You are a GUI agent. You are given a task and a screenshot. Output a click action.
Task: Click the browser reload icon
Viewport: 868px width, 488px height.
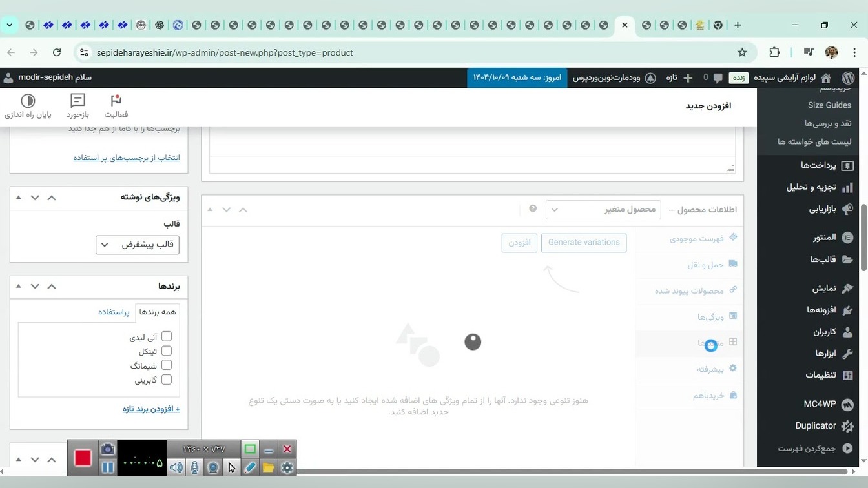click(x=57, y=52)
